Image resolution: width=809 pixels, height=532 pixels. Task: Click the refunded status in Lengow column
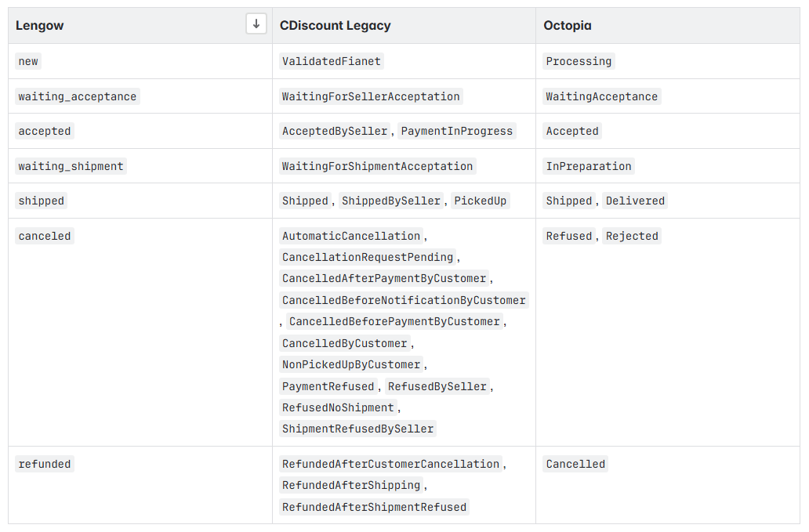pos(45,464)
